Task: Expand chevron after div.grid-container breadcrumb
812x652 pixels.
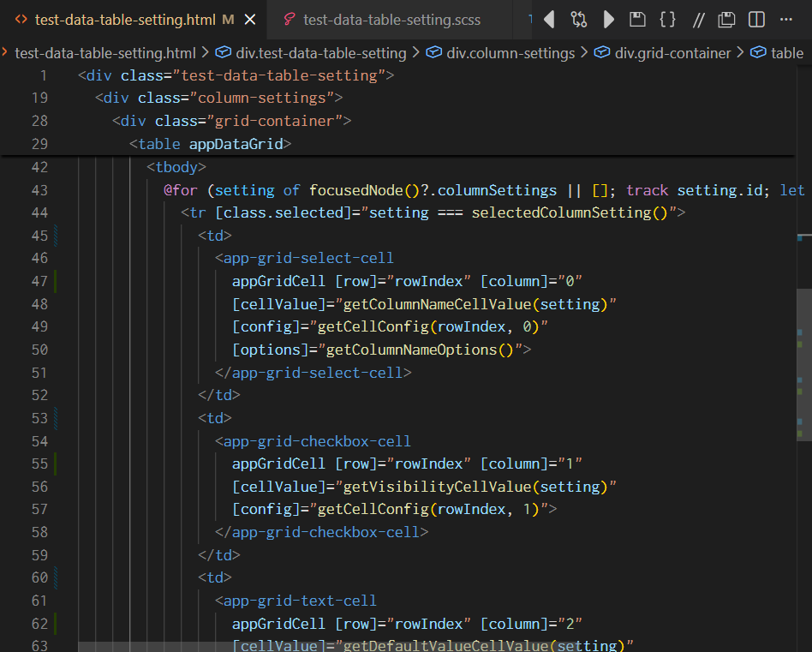Action: pyautogui.click(x=740, y=52)
